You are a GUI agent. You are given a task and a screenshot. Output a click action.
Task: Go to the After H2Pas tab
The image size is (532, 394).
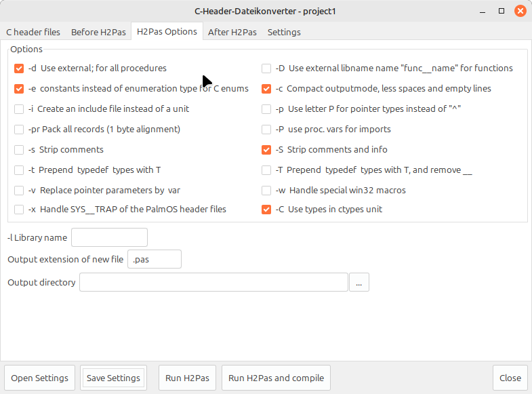pyautogui.click(x=232, y=32)
